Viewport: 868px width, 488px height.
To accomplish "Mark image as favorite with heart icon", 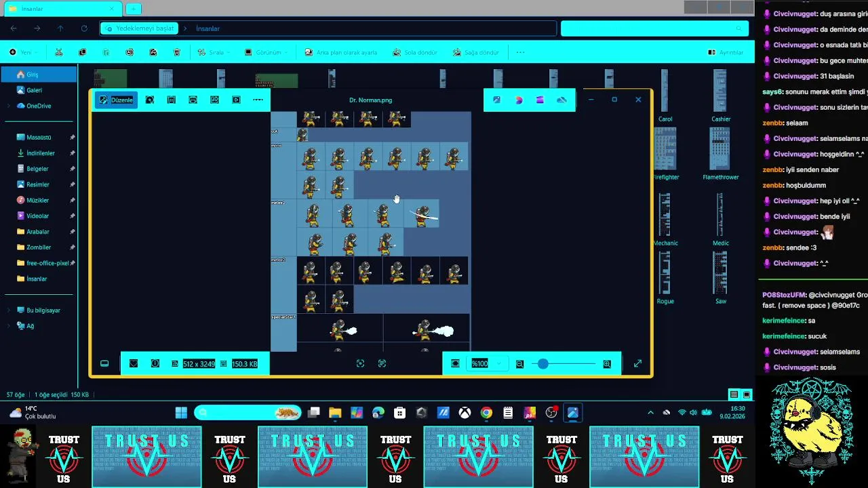I will [x=134, y=363].
